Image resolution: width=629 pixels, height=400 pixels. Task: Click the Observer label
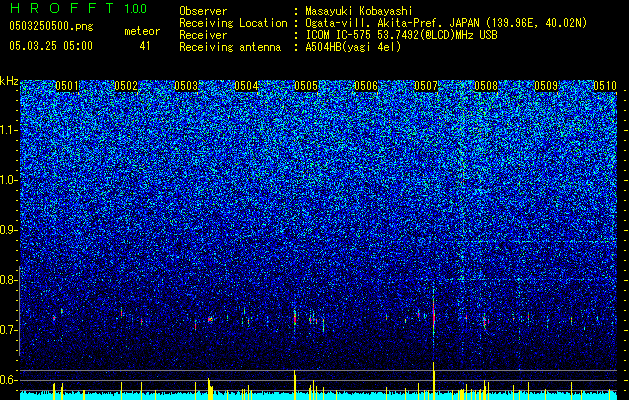point(203,11)
